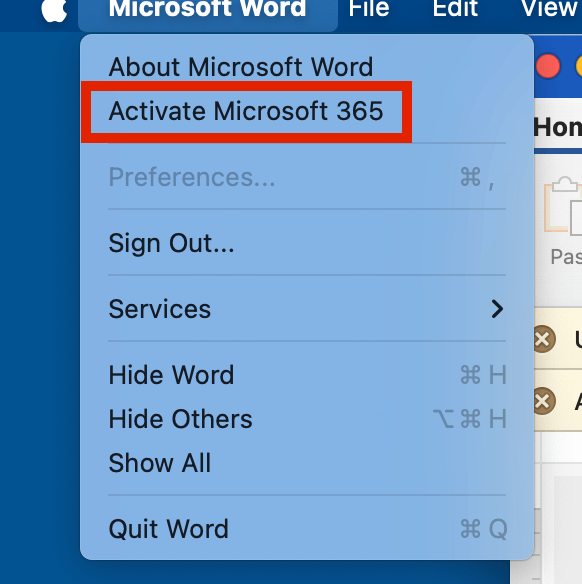This screenshot has height=584, width=582.
Task: Close the Word window with red button
Action: click(x=548, y=66)
